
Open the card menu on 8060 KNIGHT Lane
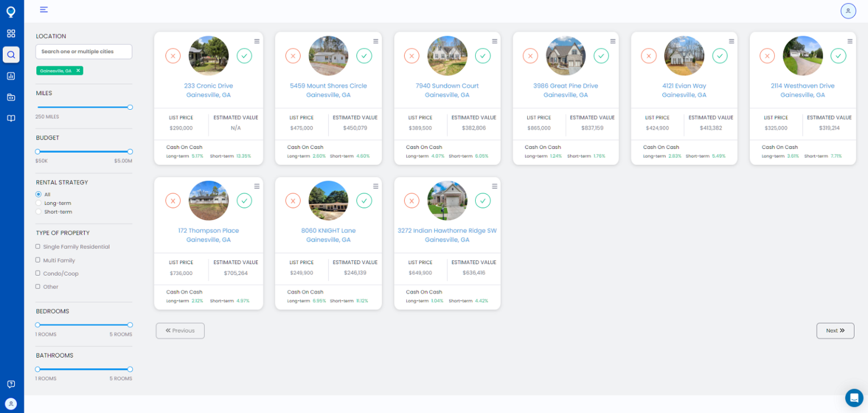pos(375,186)
